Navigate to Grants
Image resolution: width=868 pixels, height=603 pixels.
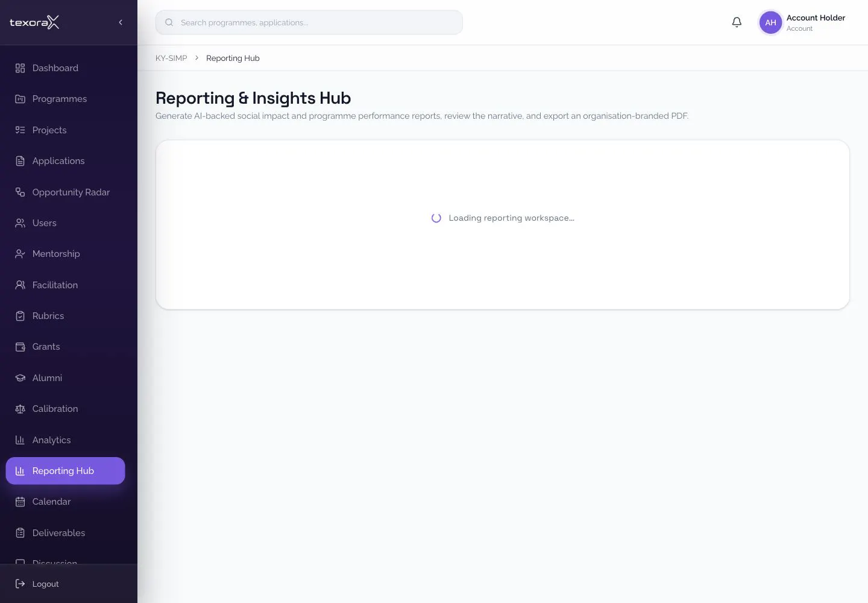pos(65,347)
